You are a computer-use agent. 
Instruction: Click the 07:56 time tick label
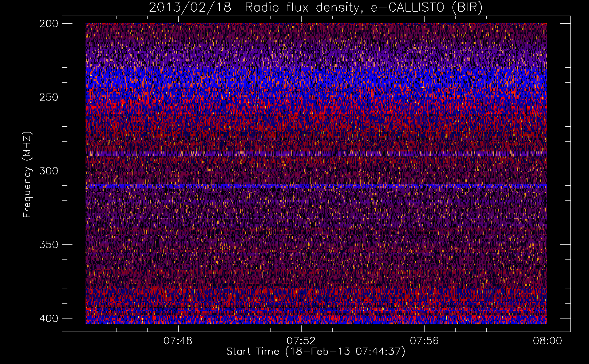[x=424, y=341]
